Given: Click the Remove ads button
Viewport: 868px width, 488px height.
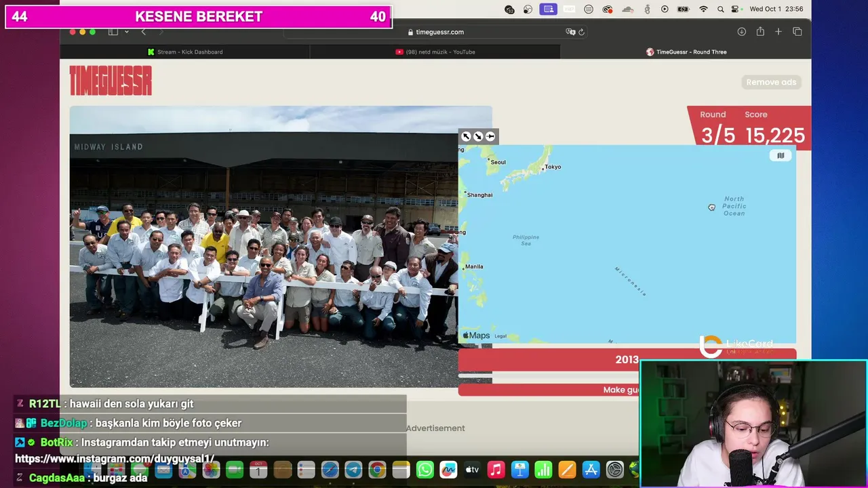Looking at the screenshot, I should [x=771, y=82].
